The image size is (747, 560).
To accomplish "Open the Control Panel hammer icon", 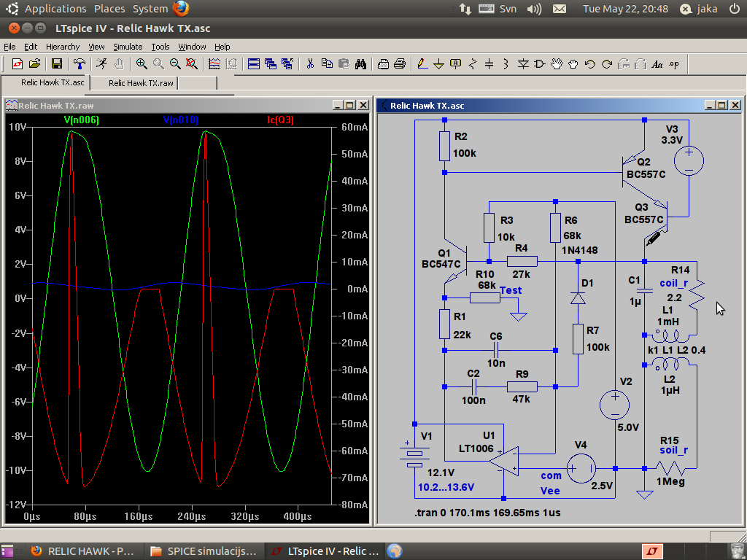I will [80, 64].
